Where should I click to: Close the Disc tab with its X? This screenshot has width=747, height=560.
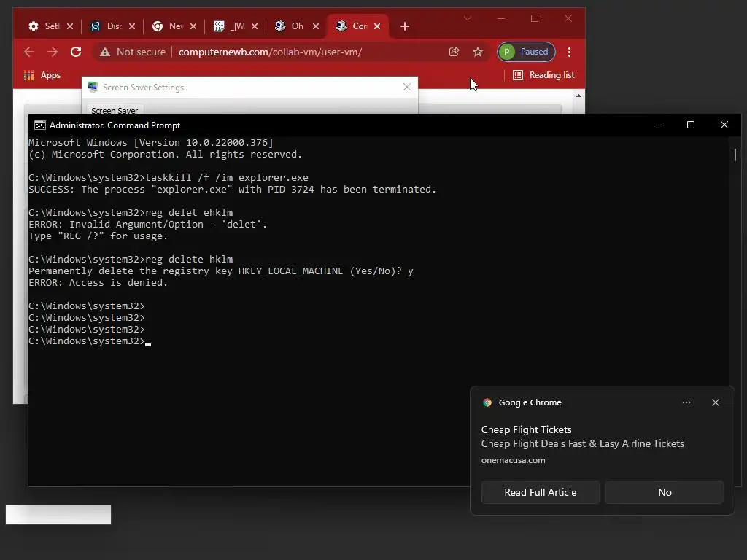(x=132, y=26)
